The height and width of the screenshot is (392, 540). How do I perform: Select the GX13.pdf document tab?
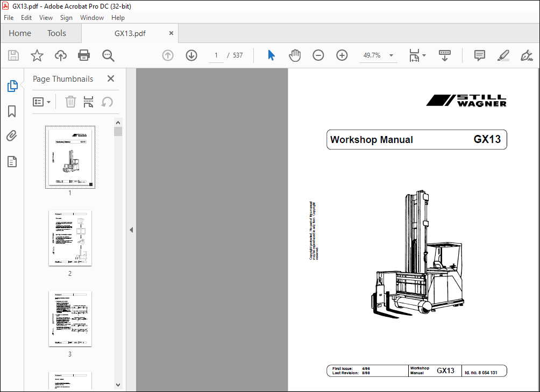point(130,33)
